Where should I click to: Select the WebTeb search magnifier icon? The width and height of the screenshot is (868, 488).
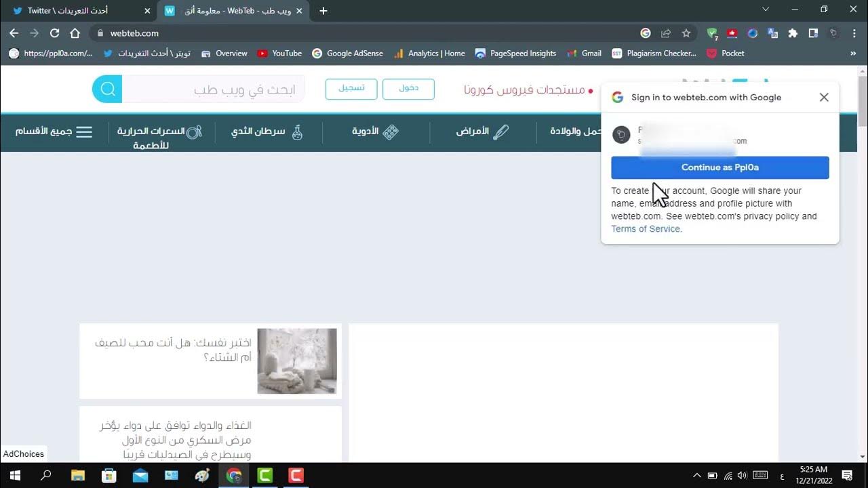click(x=106, y=89)
